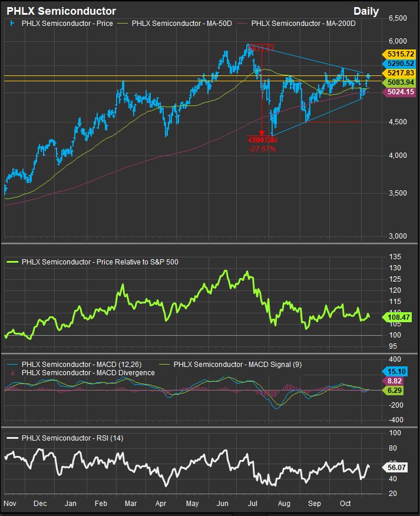The image size is (420, 516).
Task: Click the 'Daily' timeframe label
Action: tap(366, 11)
